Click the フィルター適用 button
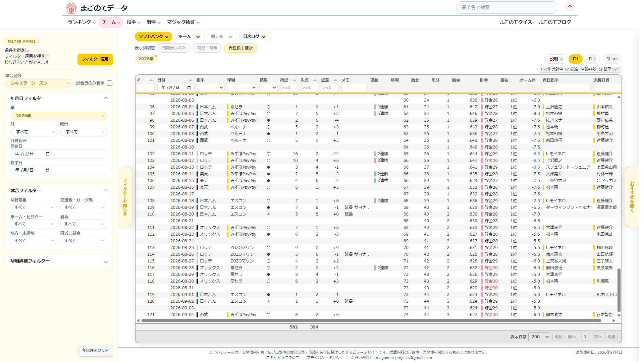644x362 pixels. (95, 59)
